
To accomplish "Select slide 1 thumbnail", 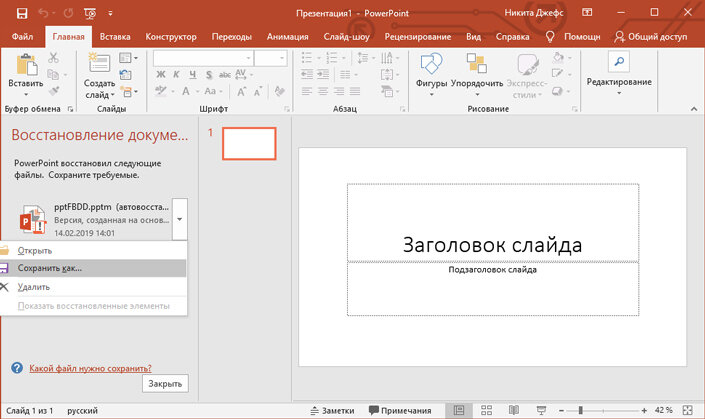I will [249, 143].
